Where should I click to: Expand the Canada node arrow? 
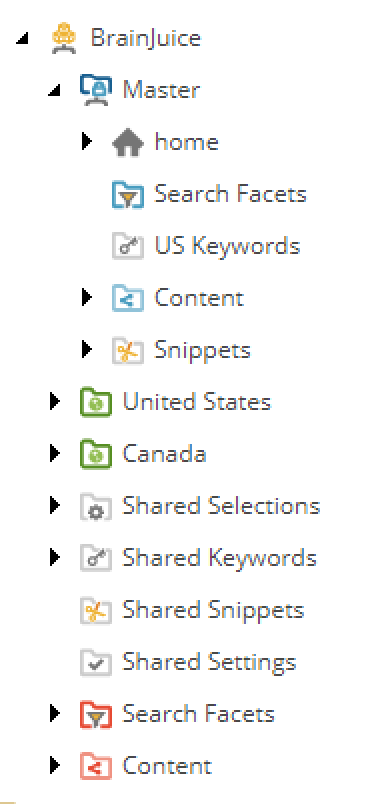(x=54, y=454)
